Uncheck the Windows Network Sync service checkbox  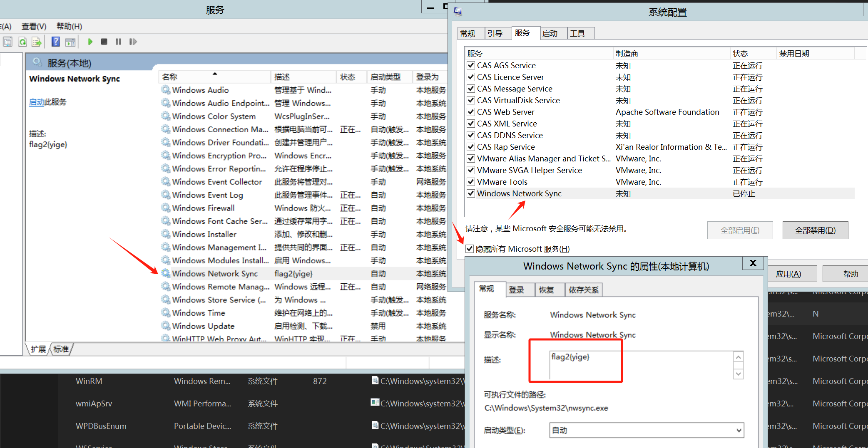pos(471,193)
